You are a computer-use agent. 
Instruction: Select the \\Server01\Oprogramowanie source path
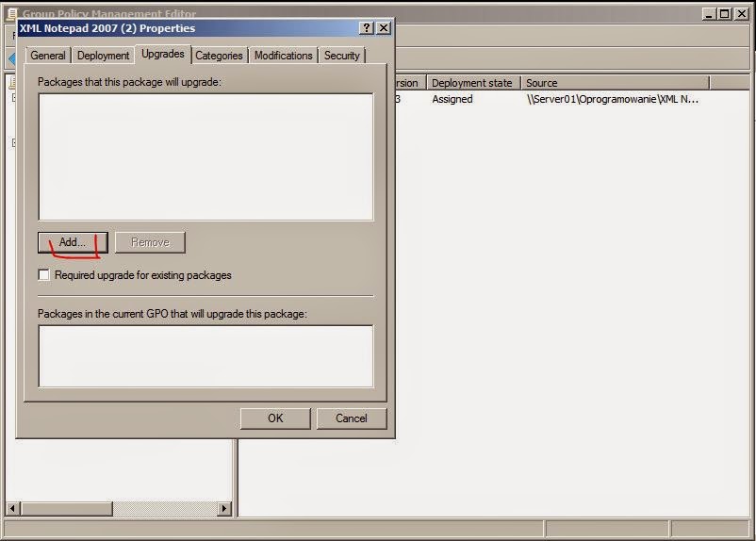[x=613, y=99]
